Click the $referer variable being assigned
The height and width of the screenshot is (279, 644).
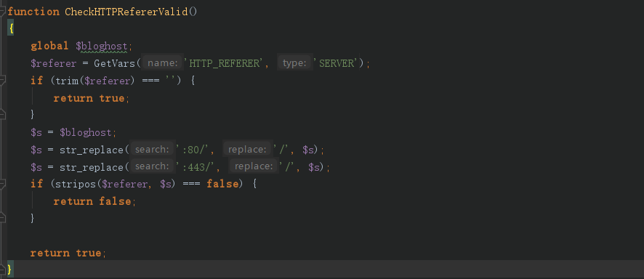[x=54, y=63]
